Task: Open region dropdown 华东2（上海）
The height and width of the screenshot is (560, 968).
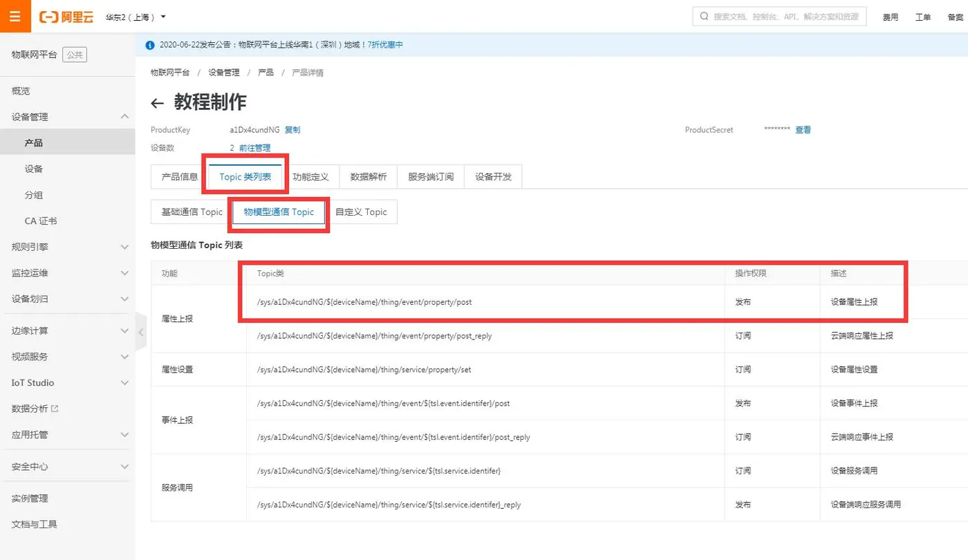Action: point(136,17)
